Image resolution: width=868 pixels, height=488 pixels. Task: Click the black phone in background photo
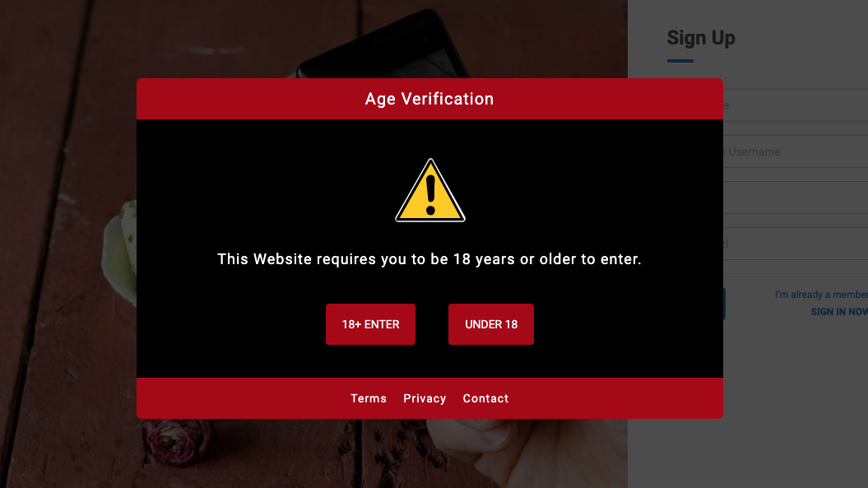pyautogui.click(x=382, y=44)
